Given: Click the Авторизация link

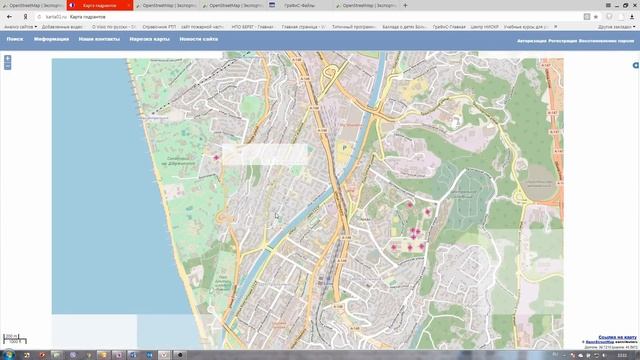Looking at the screenshot, I should [531, 41].
